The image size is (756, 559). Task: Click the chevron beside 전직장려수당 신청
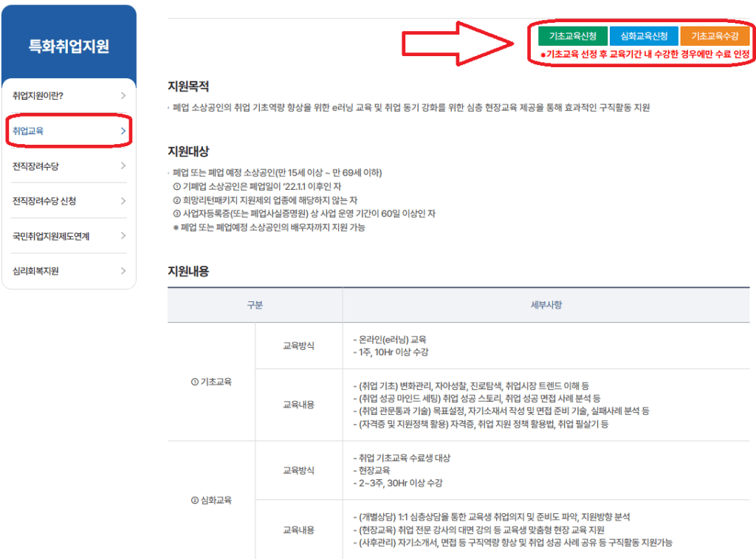[x=123, y=201]
